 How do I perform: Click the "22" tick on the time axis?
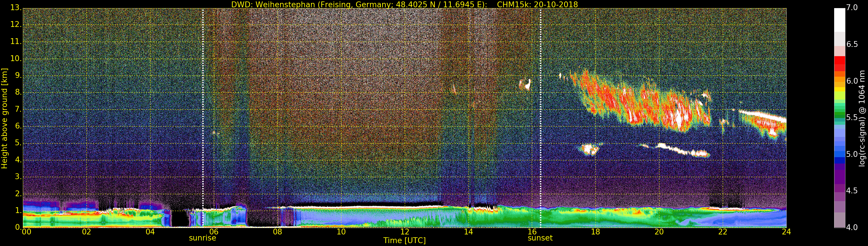pyautogui.click(x=723, y=232)
